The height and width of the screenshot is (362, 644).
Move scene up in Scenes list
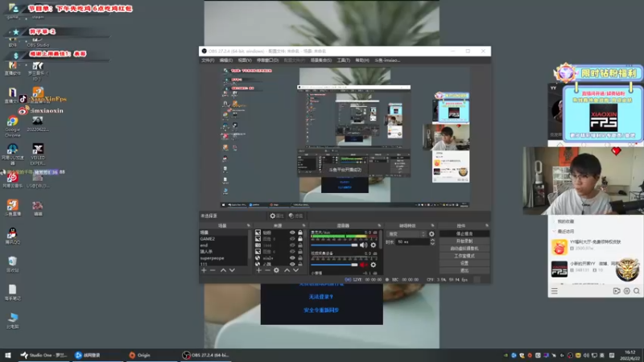(223, 270)
